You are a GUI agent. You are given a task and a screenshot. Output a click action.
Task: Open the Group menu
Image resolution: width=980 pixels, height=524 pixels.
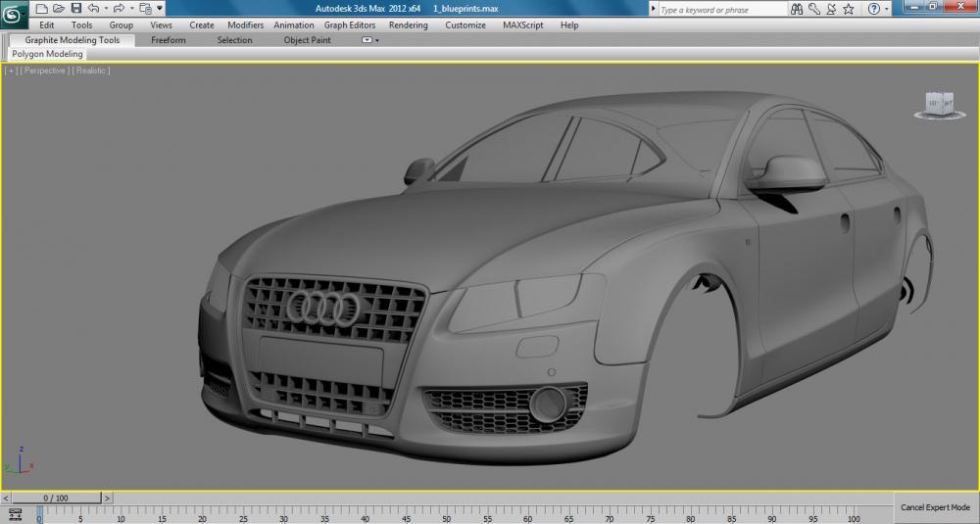click(121, 25)
